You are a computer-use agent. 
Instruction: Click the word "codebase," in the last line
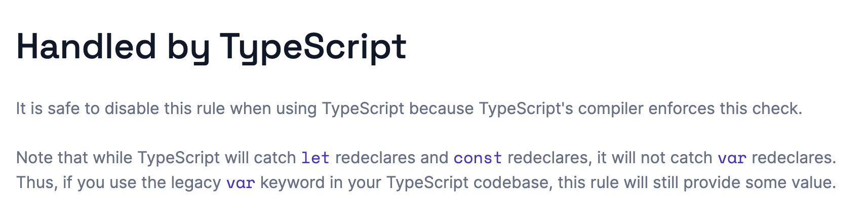513,182
